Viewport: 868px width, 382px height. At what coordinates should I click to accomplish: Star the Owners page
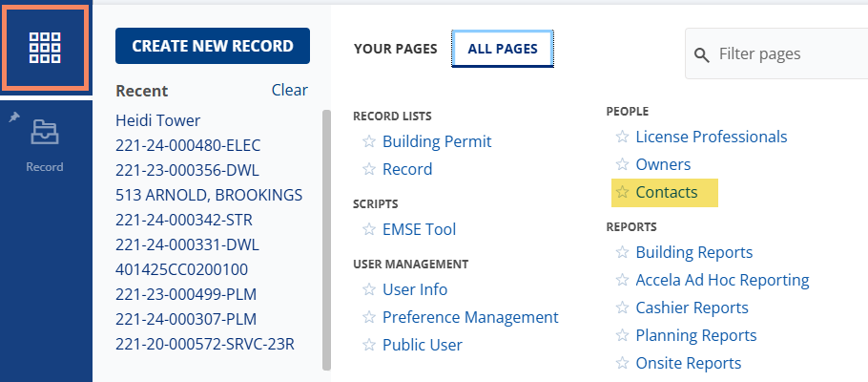(622, 165)
